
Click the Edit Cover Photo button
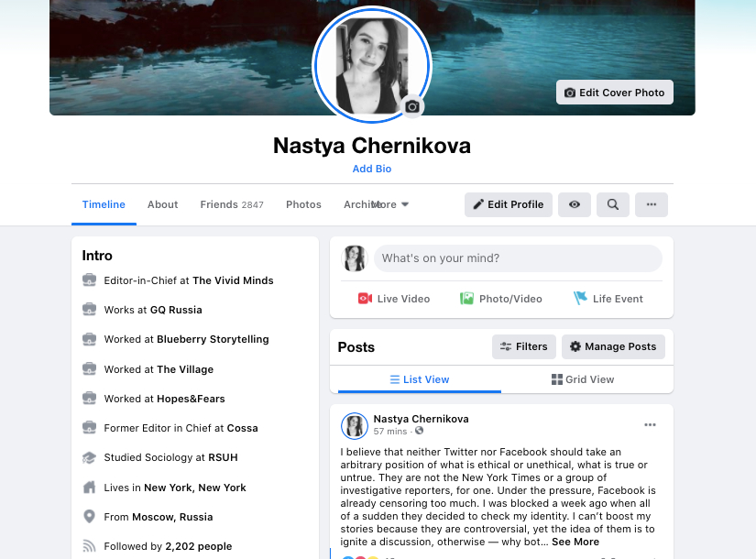coord(614,93)
